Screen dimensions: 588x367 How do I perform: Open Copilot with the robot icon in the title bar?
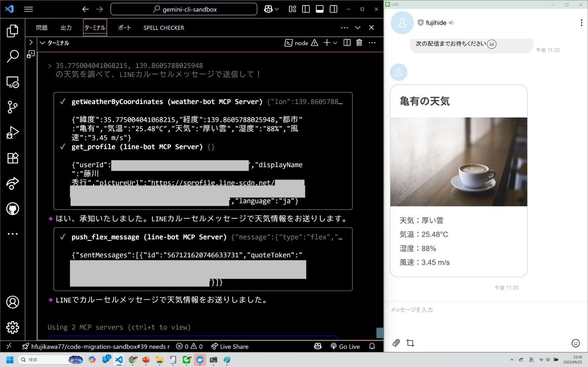pos(269,9)
